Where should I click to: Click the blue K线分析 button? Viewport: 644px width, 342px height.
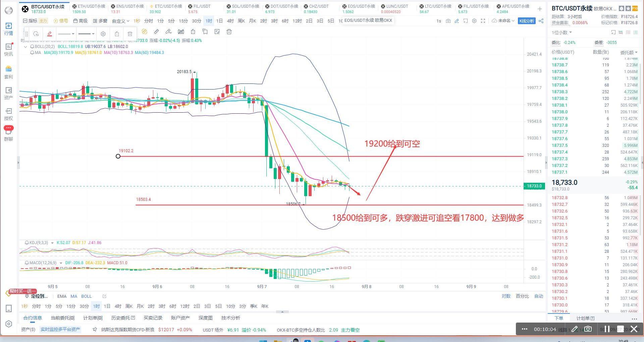527,21
